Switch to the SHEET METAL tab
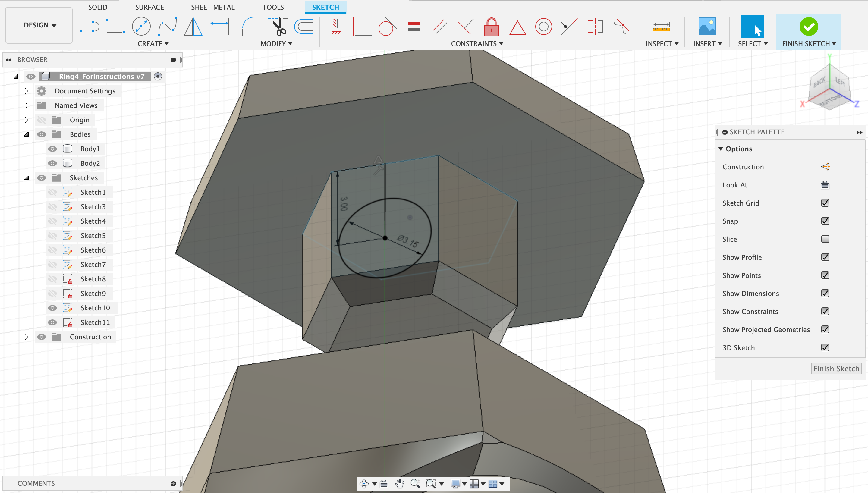The image size is (868, 493). (x=212, y=7)
